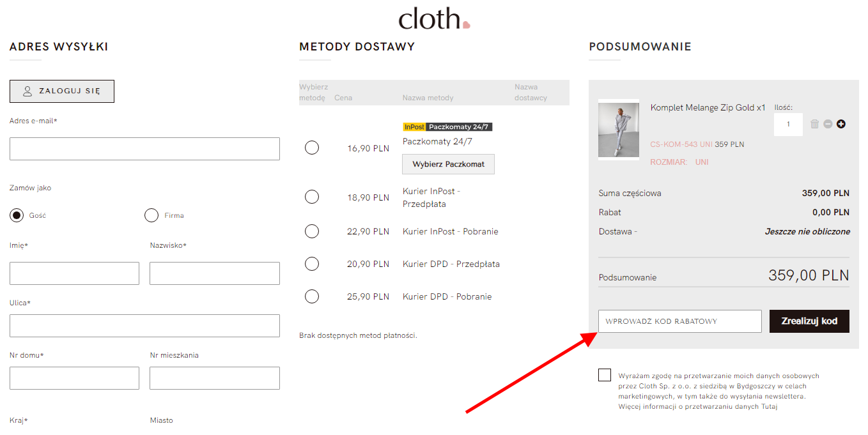Click the Zaloguj się button

coord(62,91)
